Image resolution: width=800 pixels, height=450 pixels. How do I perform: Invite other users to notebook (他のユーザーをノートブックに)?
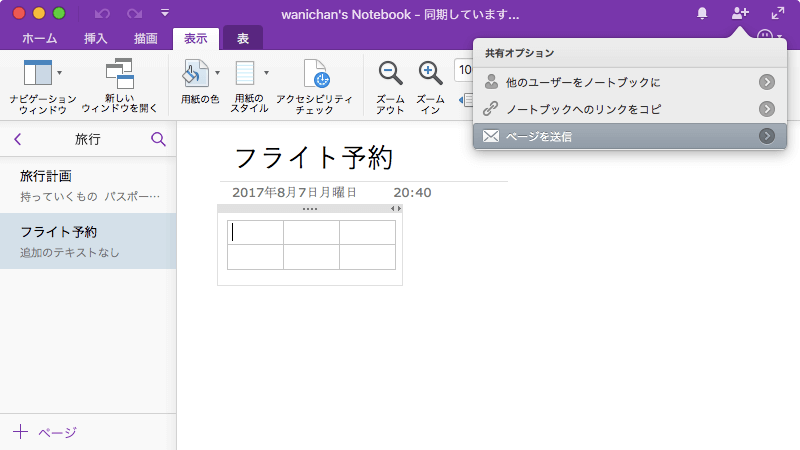(x=630, y=82)
